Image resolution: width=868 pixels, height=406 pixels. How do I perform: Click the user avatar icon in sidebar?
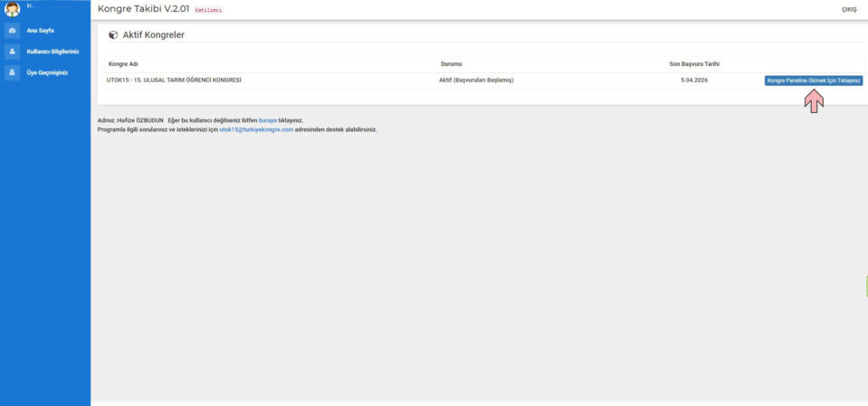[13, 10]
